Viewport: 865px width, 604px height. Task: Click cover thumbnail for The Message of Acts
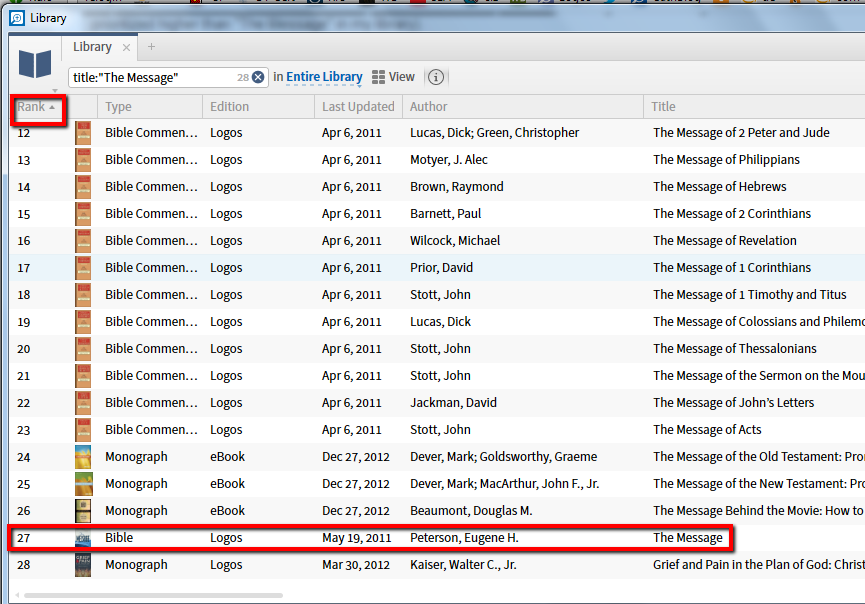click(x=83, y=430)
